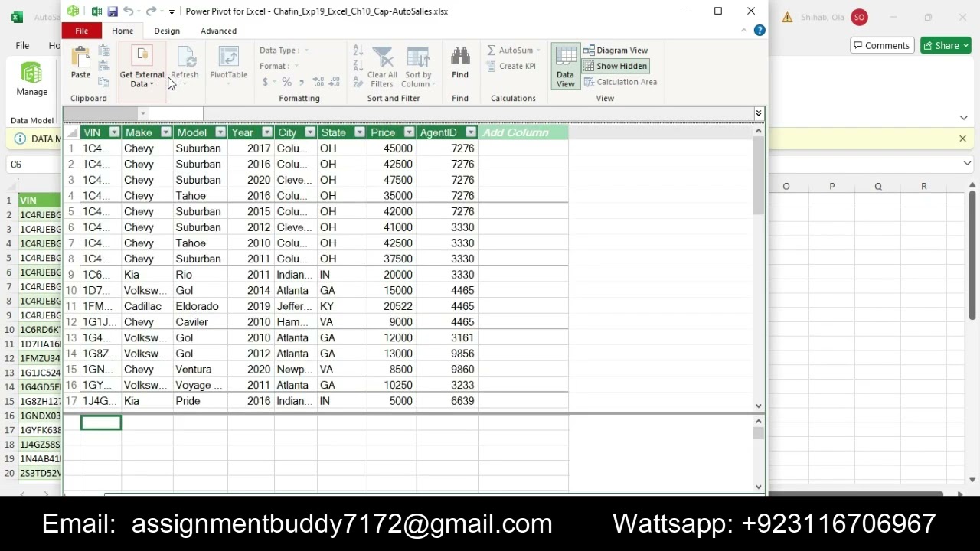Open the Shihab, Ola account avatar

pyautogui.click(x=859, y=17)
